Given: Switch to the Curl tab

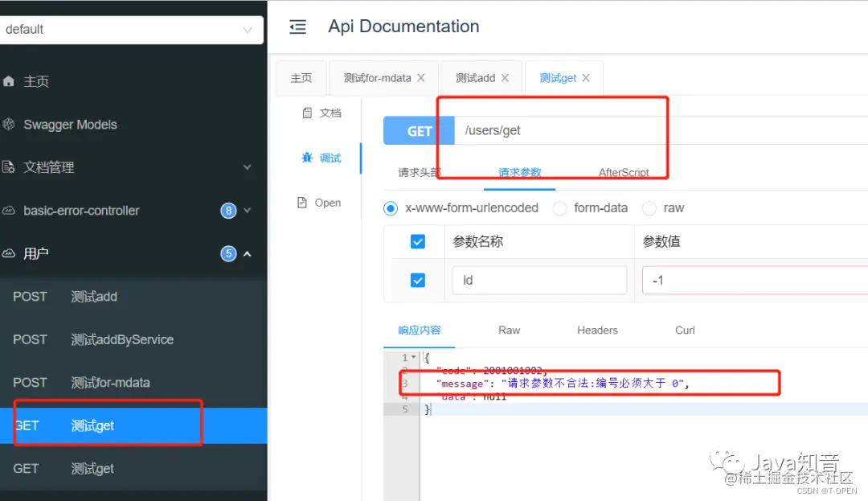Looking at the screenshot, I should point(684,330).
